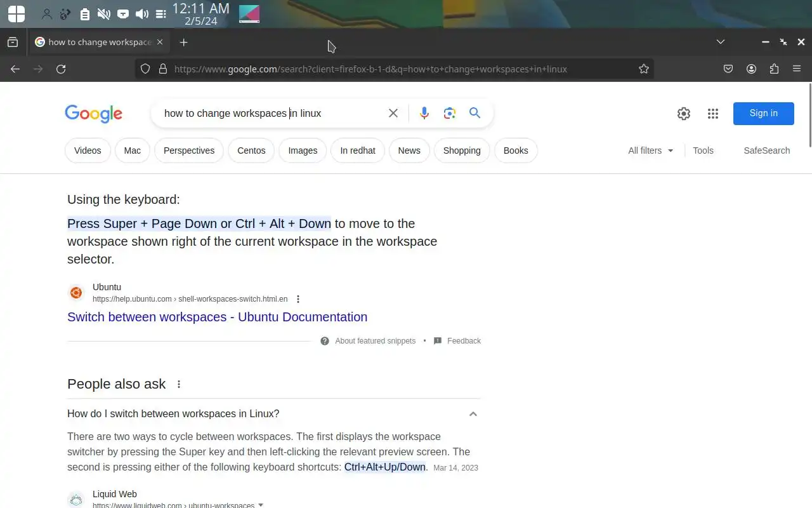Reload the current page
812x508 pixels.
coord(61,69)
